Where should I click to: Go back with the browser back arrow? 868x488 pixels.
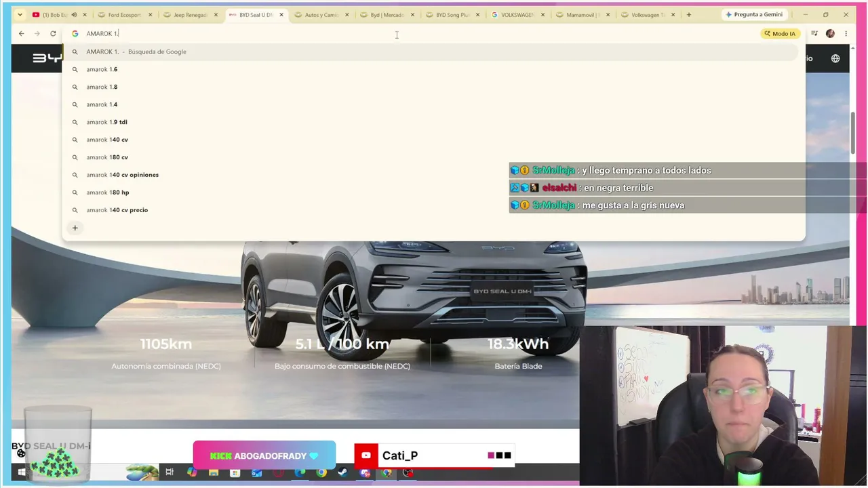22,33
